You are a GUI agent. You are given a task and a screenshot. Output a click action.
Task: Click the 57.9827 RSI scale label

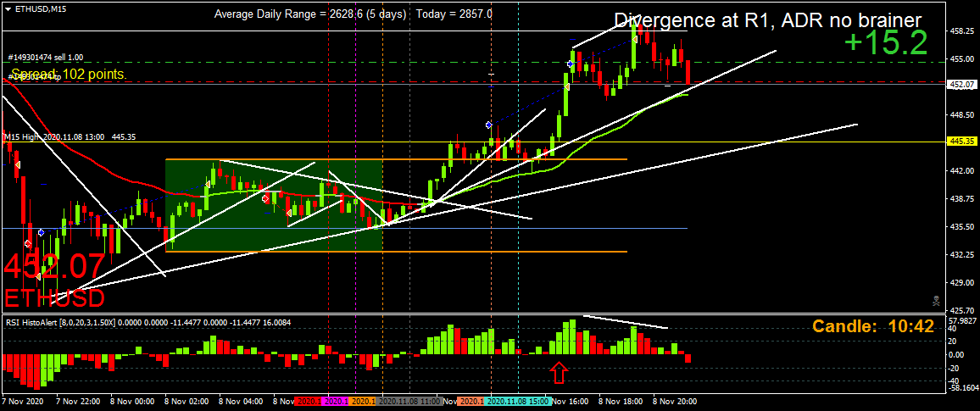(x=963, y=320)
